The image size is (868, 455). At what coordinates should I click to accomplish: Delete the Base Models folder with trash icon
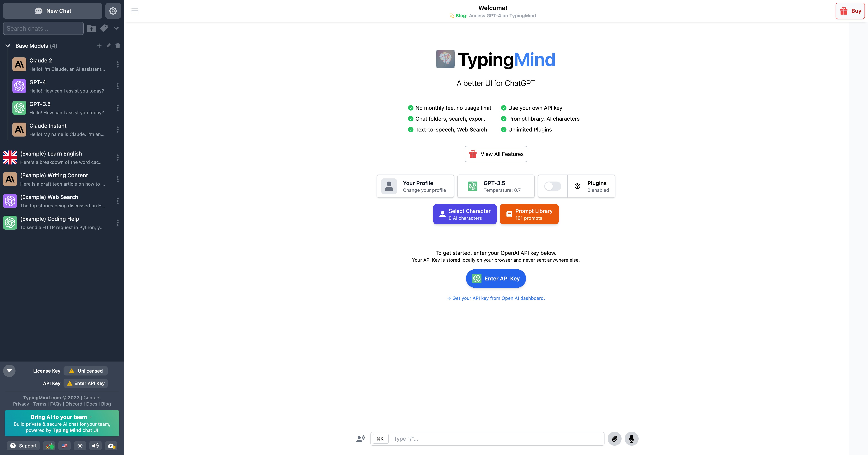[x=118, y=46]
